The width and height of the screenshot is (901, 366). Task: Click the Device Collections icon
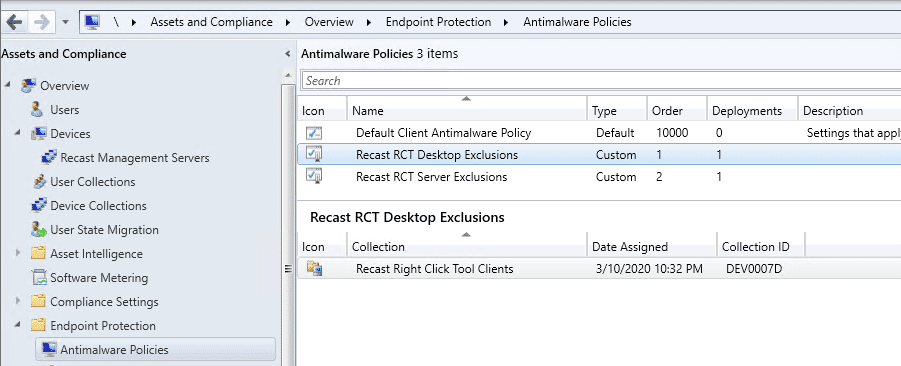[38, 205]
